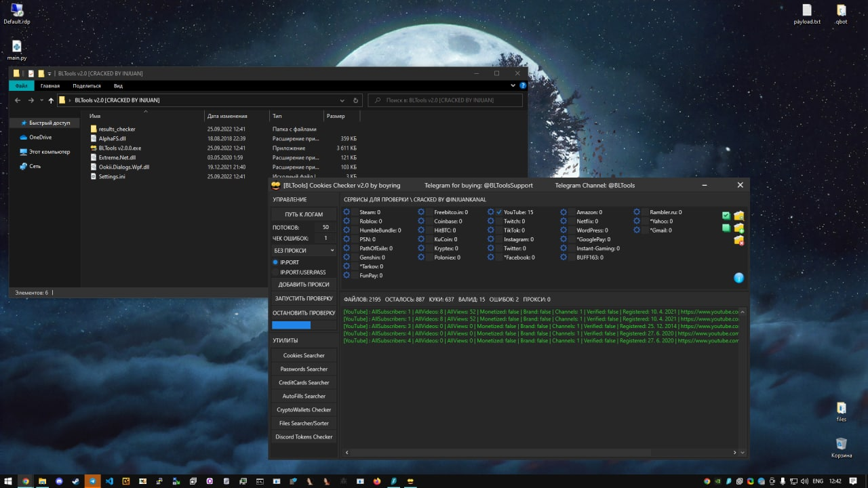The image size is (868, 488).
Task: Click the ДОБАВИТЬ ПРОКСИ button
Action: pos(304,285)
